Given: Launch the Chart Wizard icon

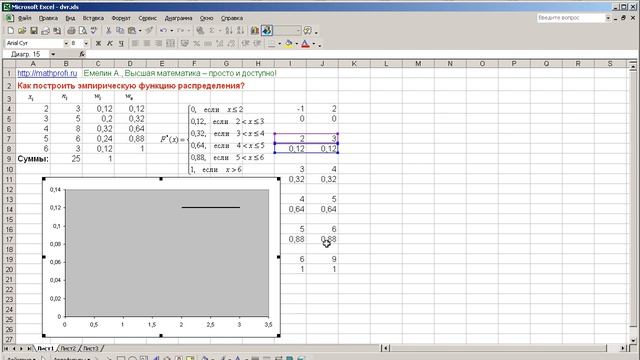Looking at the screenshot, I should (255, 31).
